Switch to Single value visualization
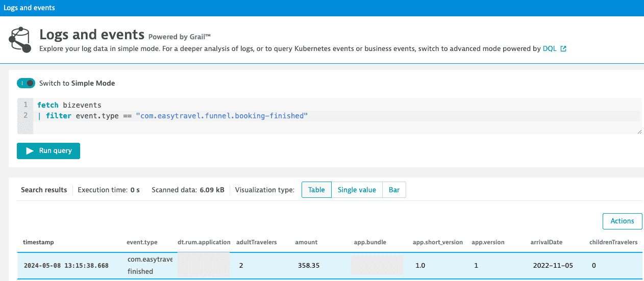Viewport: 644px width, 281px height. [357, 190]
